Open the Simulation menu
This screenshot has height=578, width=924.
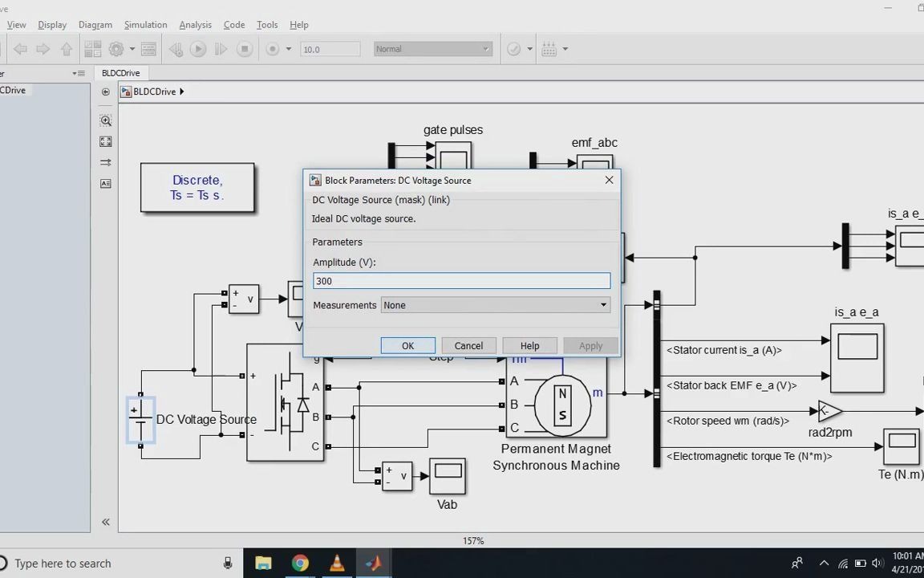tap(145, 25)
